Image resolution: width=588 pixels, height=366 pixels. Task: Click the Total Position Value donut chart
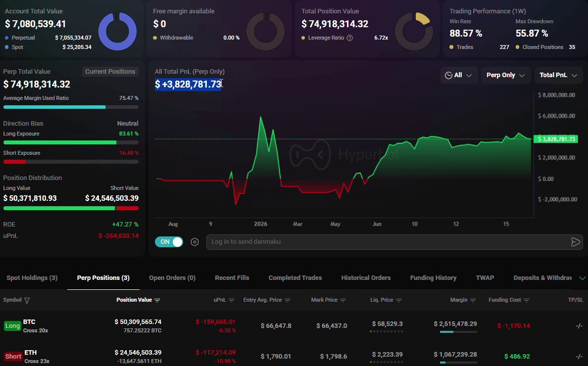(x=414, y=31)
